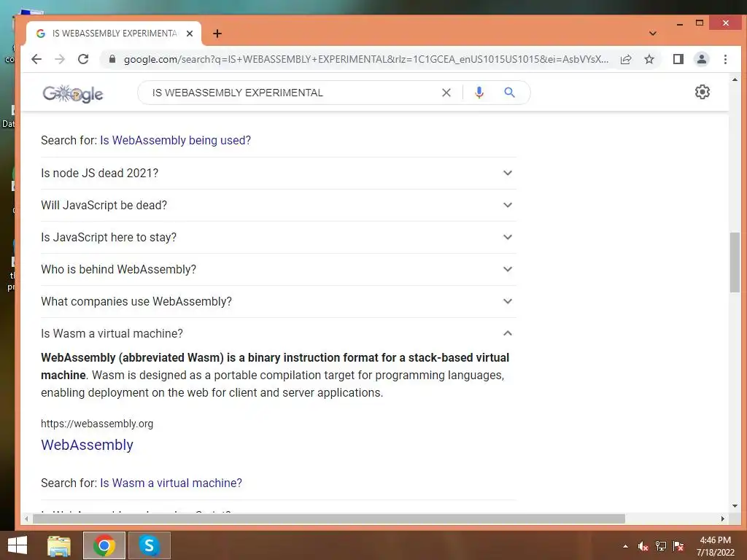Image resolution: width=747 pixels, height=560 pixels.
Task: Expand 'Who is behind WebAssembly?'
Action: (x=279, y=270)
